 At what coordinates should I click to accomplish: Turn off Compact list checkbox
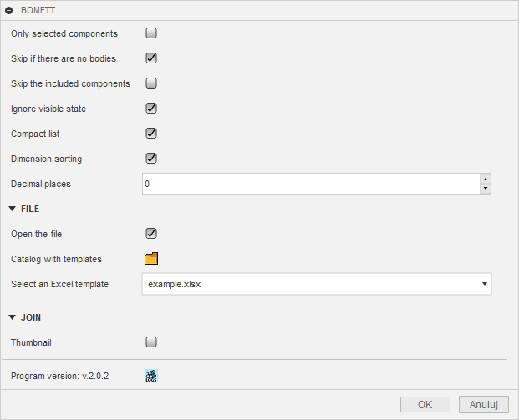[151, 134]
